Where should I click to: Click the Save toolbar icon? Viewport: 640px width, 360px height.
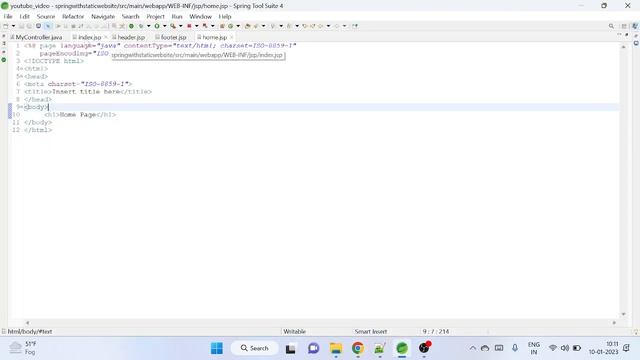pos(21,26)
